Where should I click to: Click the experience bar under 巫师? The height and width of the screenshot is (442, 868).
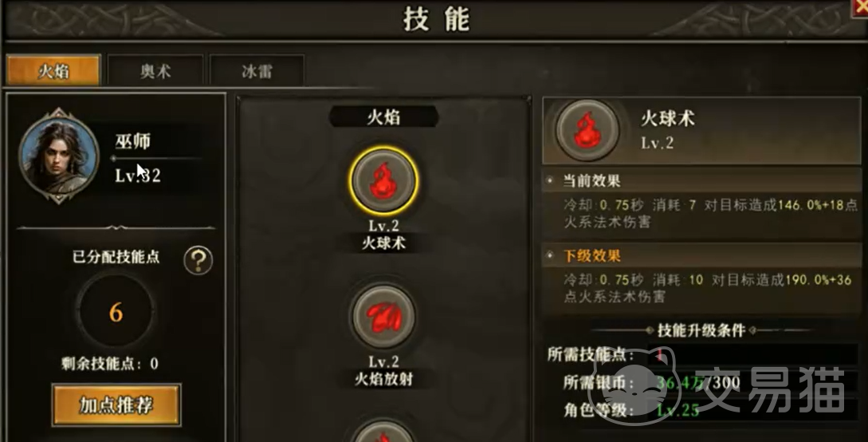pos(156,159)
